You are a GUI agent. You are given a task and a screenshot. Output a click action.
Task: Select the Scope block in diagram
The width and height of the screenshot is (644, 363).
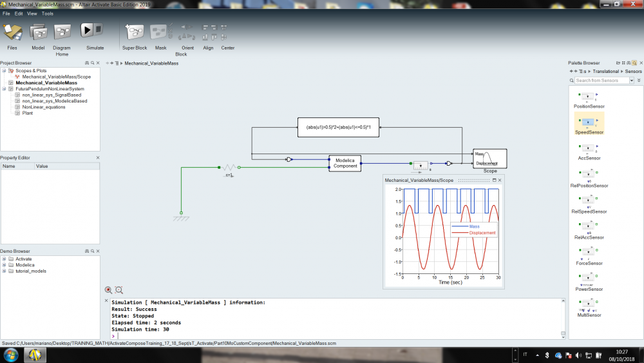490,159
